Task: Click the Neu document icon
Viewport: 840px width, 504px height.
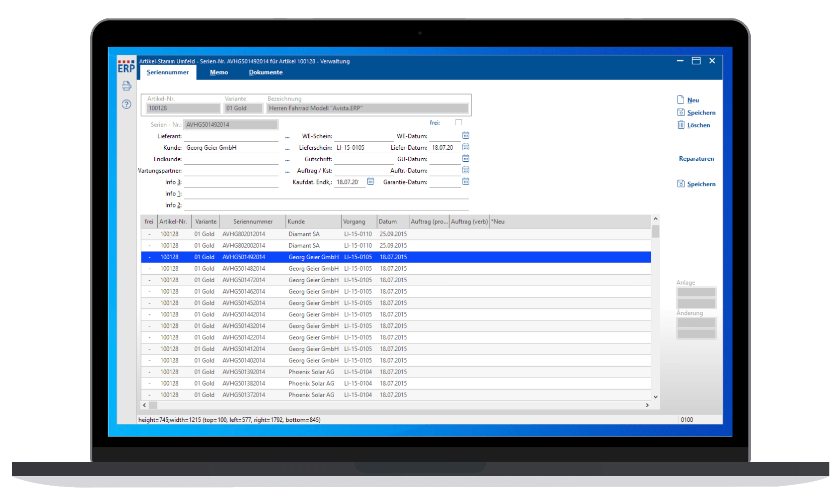Action: point(681,100)
